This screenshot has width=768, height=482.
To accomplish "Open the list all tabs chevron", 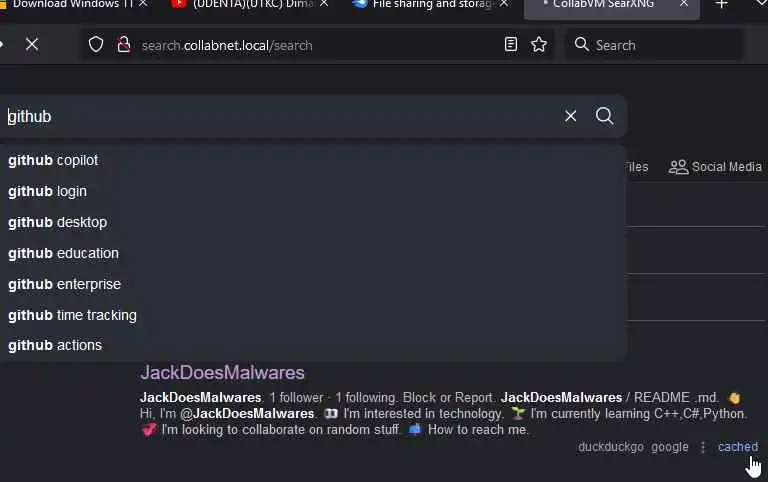I will tap(762, 3).
